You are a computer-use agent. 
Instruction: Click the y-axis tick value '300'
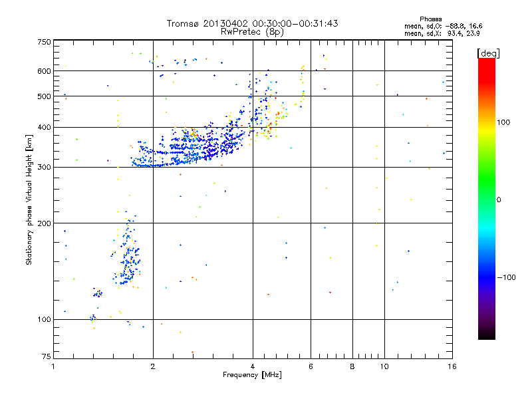[44, 168]
